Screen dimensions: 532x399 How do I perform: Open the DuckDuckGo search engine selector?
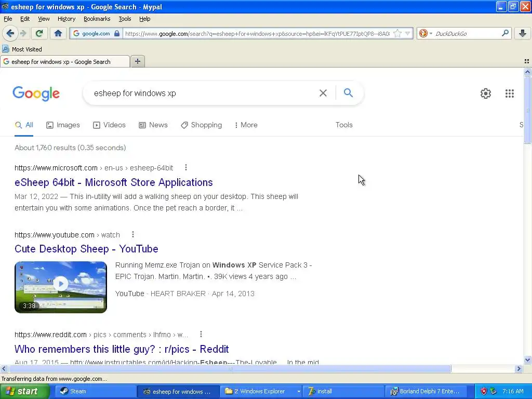(425, 33)
